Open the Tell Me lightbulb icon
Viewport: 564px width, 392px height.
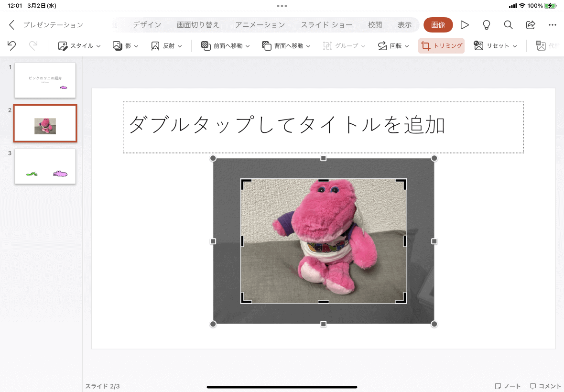click(x=486, y=25)
